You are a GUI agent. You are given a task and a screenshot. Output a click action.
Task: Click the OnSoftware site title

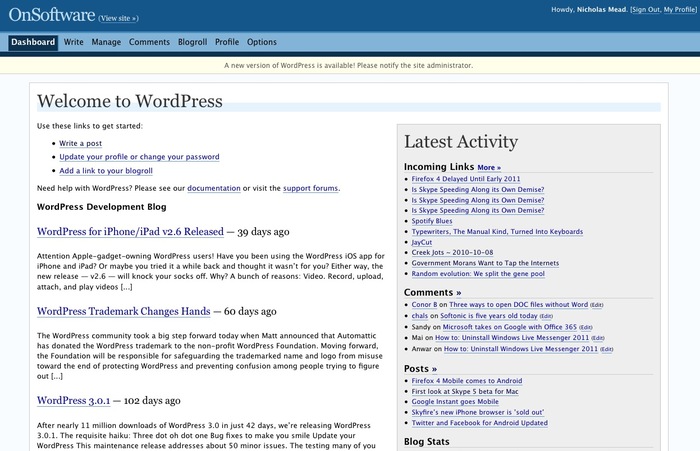coord(52,15)
